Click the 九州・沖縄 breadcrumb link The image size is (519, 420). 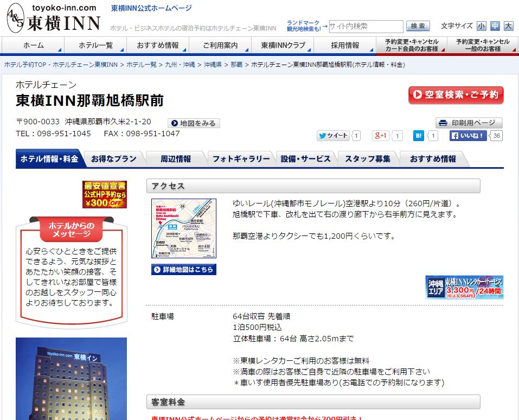(180, 65)
